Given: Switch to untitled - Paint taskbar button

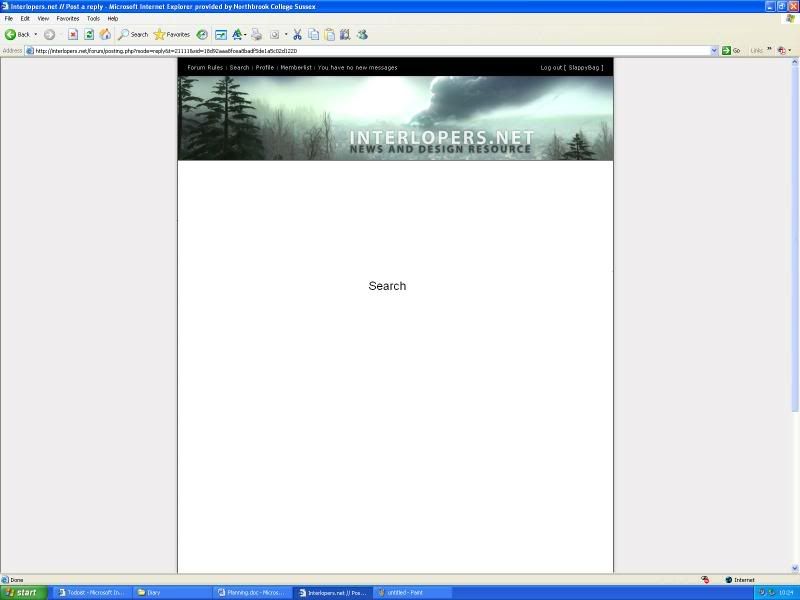Looking at the screenshot, I should (413, 592).
